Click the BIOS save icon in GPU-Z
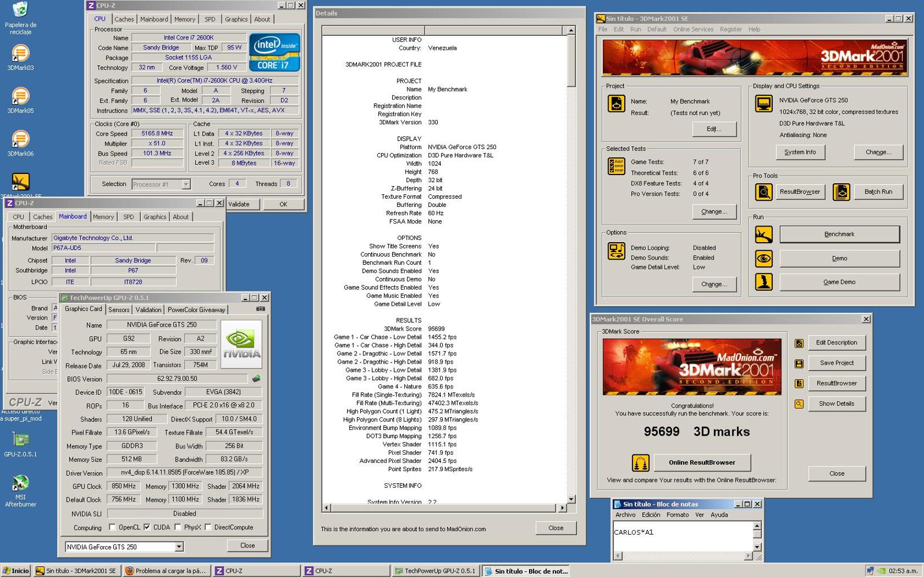This screenshot has height=578, width=924. 256,379
